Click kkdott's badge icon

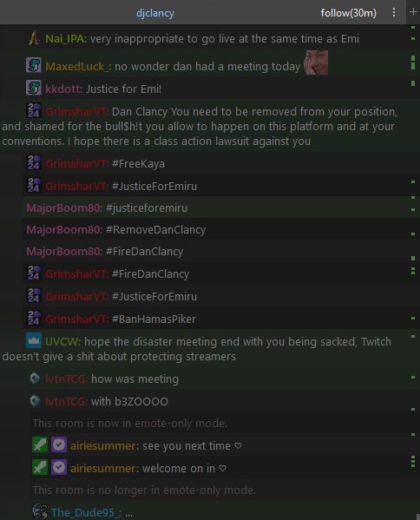[x=34, y=88]
